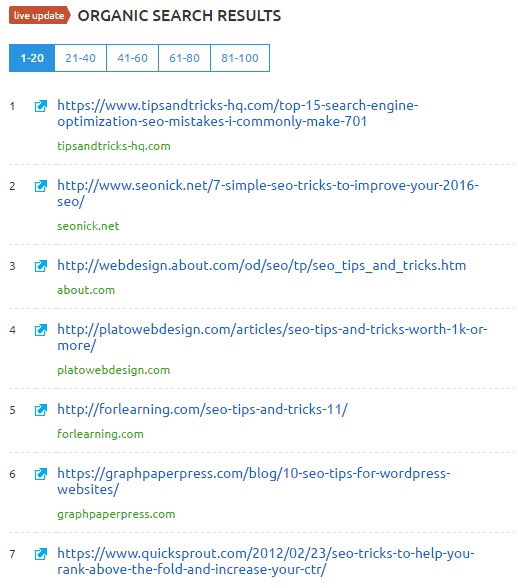This screenshot has width=518, height=588.
Task: Click rank number 4
Action: coord(12,330)
